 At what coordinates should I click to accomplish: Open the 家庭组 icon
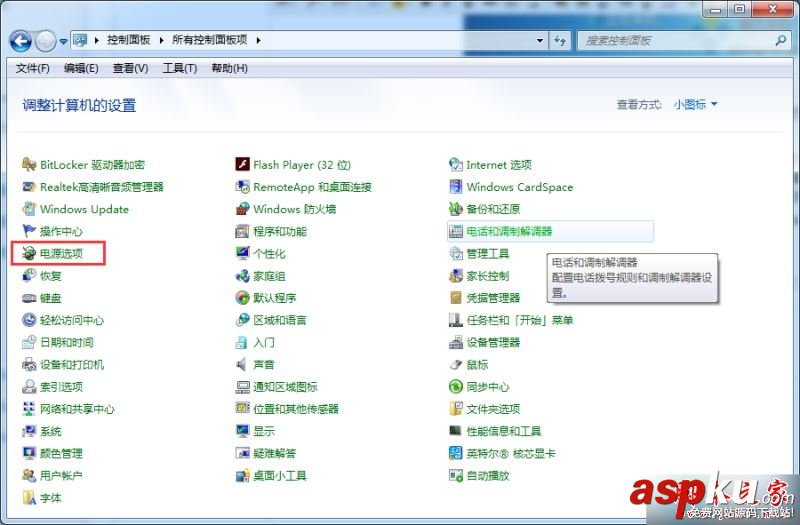click(242, 276)
